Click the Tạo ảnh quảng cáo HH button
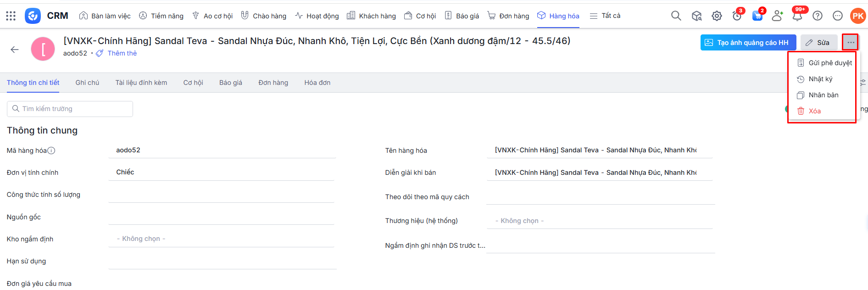 coord(748,43)
